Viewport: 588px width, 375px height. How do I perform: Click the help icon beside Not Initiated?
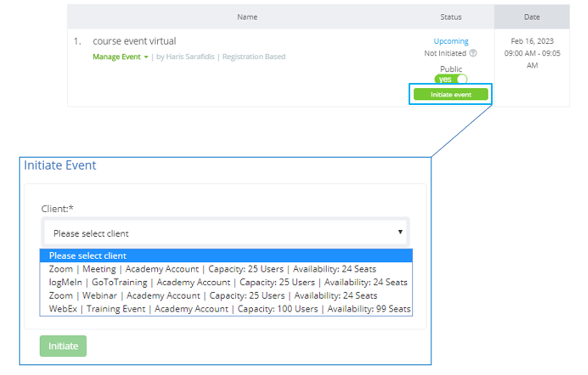pyautogui.click(x=473, y=53)
